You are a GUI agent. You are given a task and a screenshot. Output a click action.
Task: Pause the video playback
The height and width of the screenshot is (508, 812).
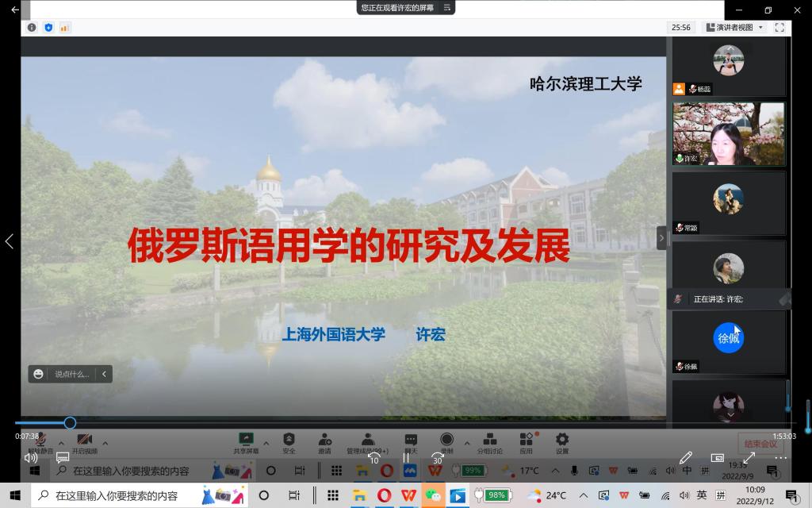point(406,457)
